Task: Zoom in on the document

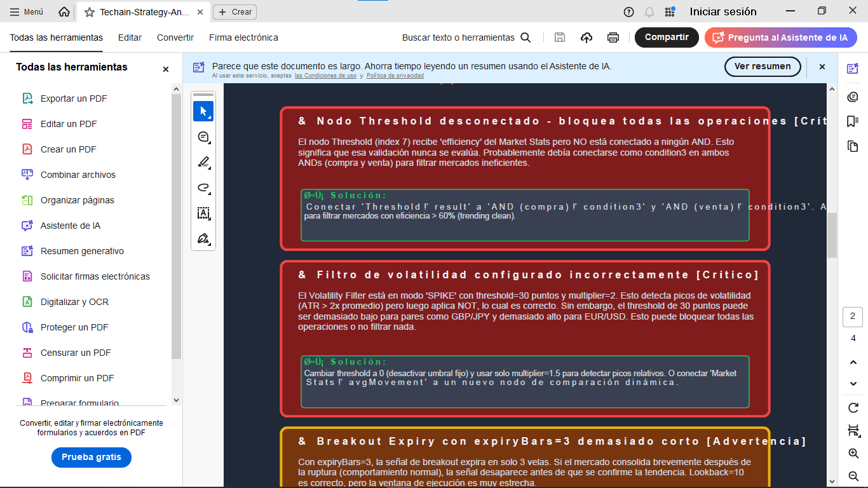Action: (853, 453)
